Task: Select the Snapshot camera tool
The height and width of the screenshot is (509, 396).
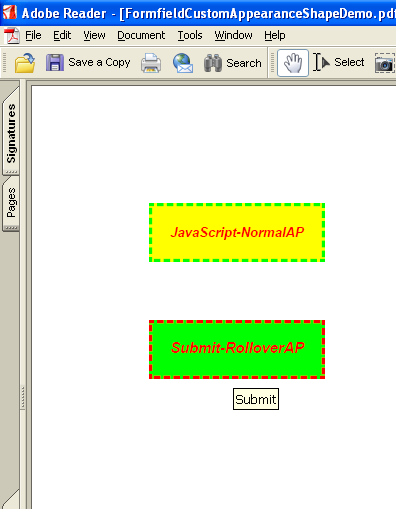Action: [385, 63]
